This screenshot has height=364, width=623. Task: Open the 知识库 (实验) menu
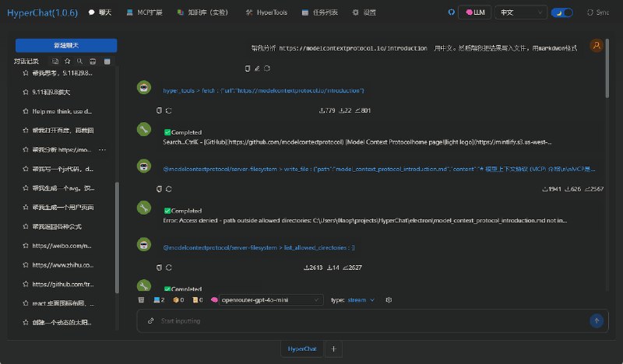pos(202,12)
